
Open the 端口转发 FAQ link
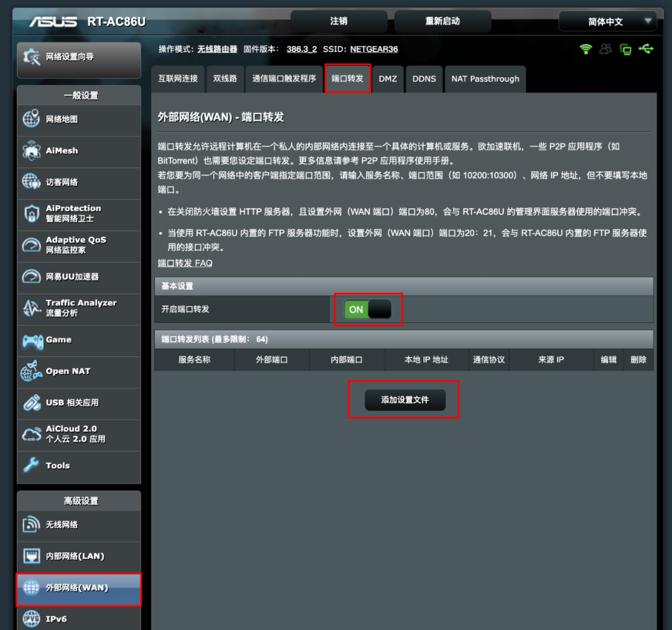pyautogui.click(x=185, y=263)
